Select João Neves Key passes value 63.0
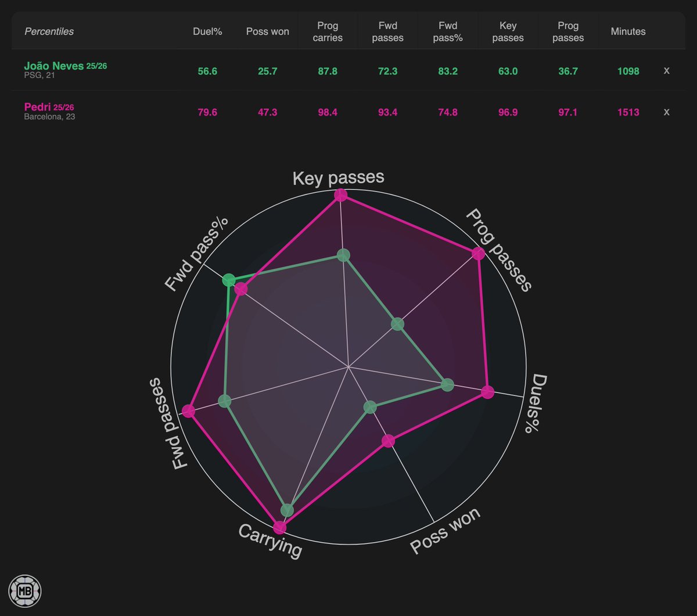697x616 pixels. pyautogui.click(x=508, y=71)
